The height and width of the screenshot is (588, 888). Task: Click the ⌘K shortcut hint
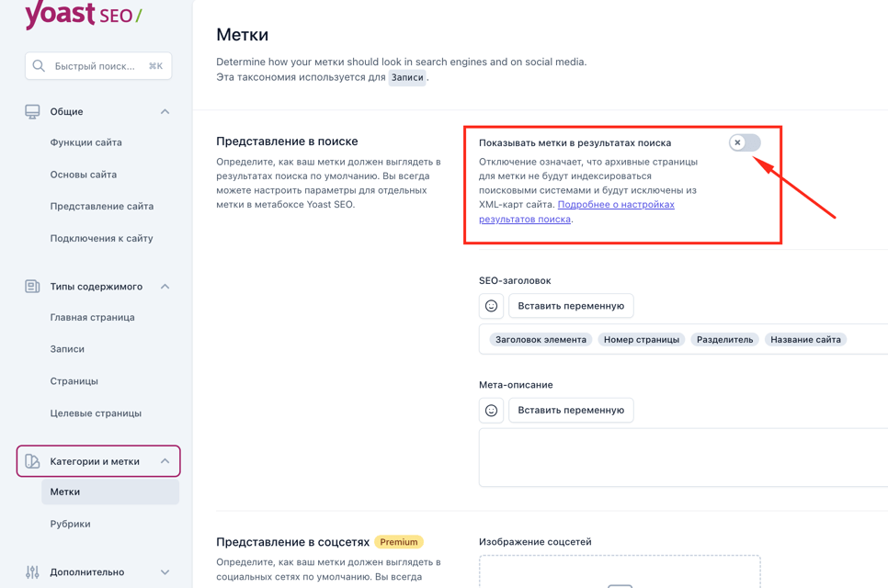point(155,66)
